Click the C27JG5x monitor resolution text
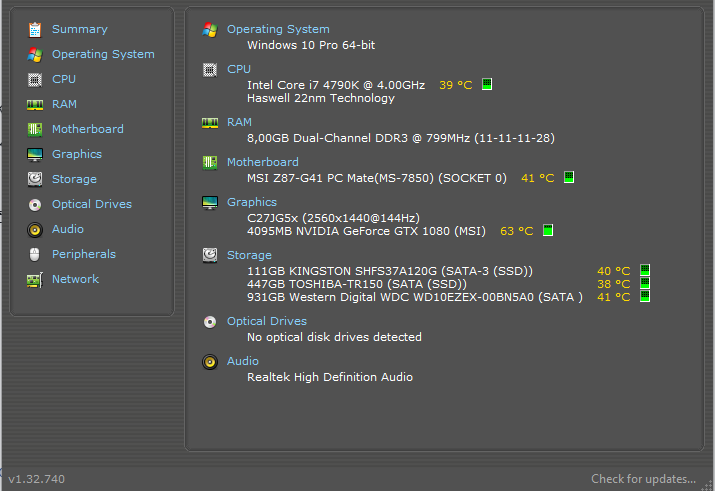 tap(333, 218)
